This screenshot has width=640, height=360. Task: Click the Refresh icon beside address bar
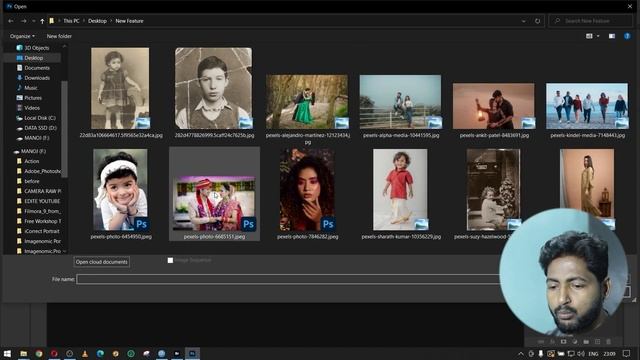pos(538,21)
